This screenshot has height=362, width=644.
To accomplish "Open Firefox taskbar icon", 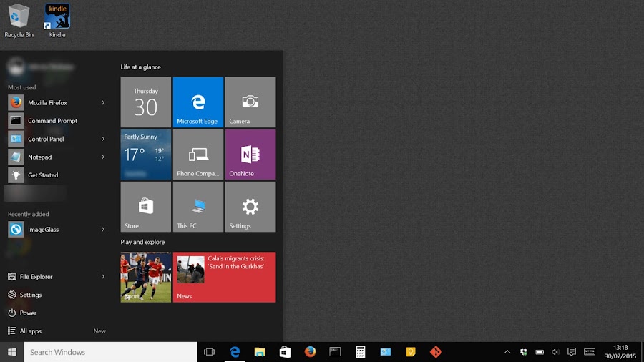I will 310,352.
